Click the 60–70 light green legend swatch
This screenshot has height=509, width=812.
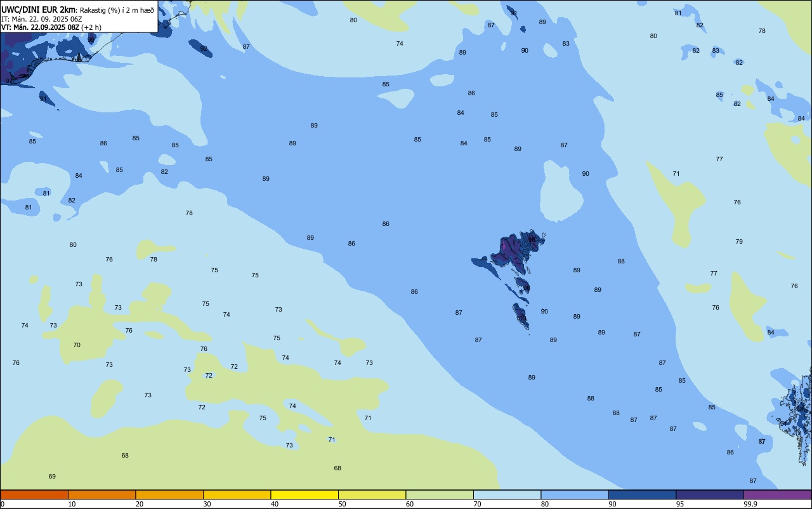point(440,494)
